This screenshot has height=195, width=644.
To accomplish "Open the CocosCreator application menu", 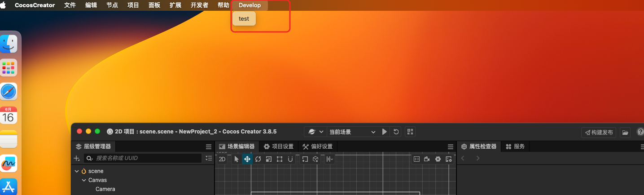I will pyautogui.click(x=35, y=5).
